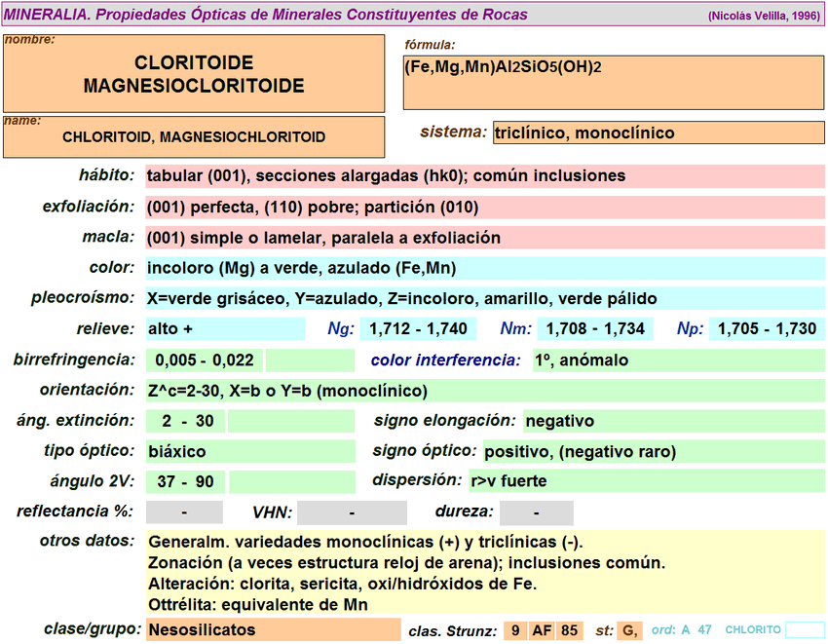Select the sistema field reading triclínico, monoclínico

pyautogui.click(x=658, y=133)
